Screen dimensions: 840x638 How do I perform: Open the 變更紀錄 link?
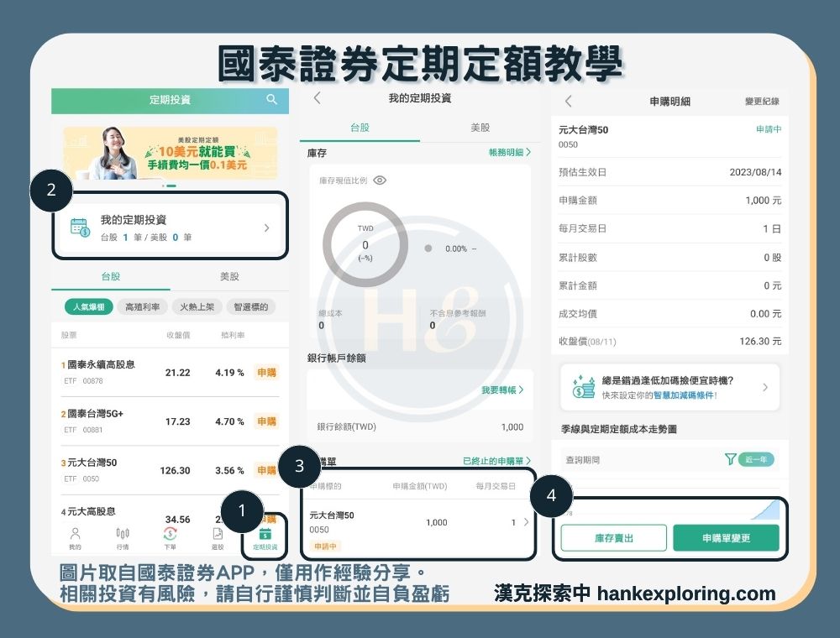pos(762,102)
